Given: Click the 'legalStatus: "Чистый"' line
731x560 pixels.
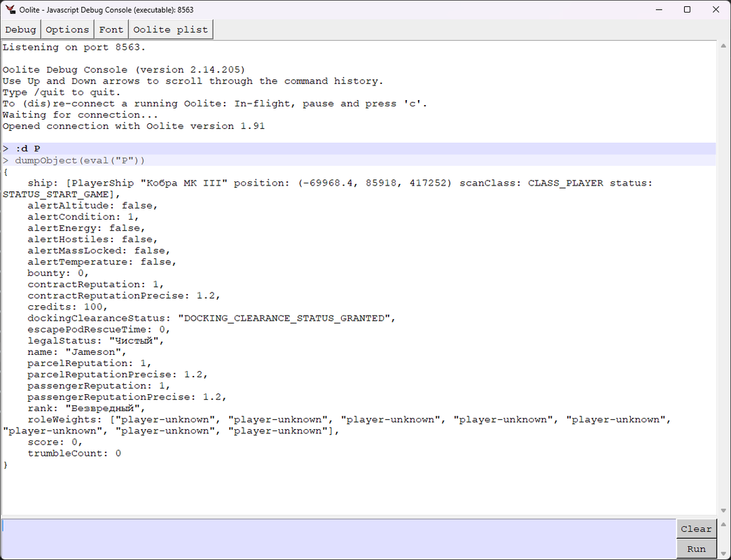Looking at the screenshot, I should pyautogui.click(x=95, y=341).
